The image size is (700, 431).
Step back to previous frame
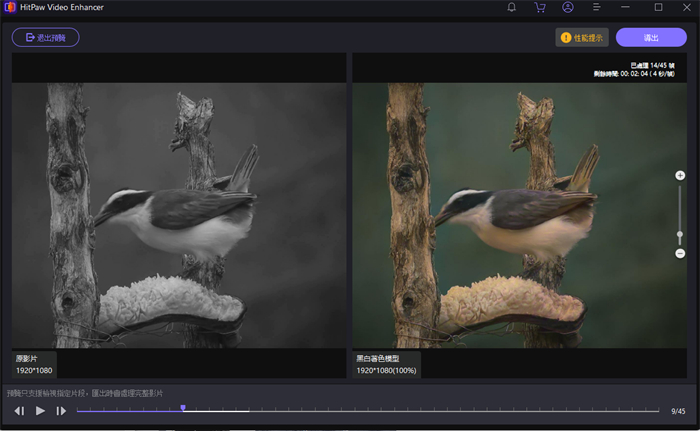tap(19, 411)
